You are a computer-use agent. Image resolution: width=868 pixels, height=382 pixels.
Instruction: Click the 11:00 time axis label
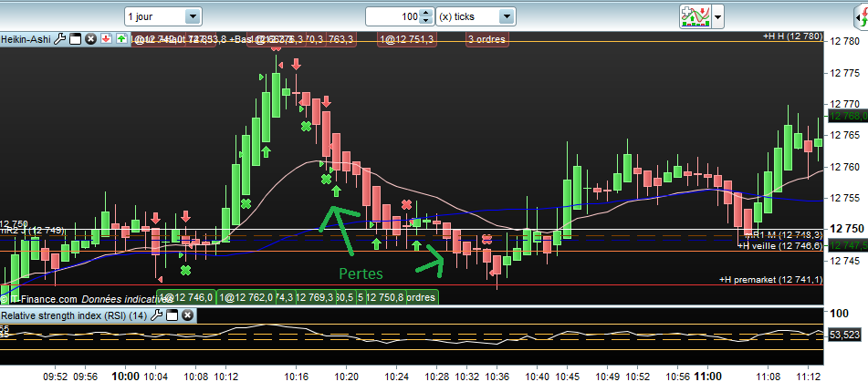click(x=708, y=377)
